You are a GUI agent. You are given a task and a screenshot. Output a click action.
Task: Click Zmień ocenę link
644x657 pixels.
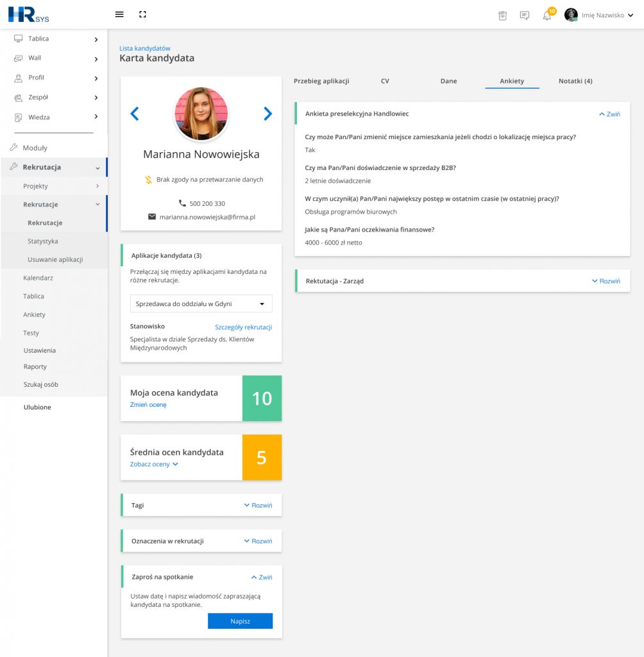148,405
